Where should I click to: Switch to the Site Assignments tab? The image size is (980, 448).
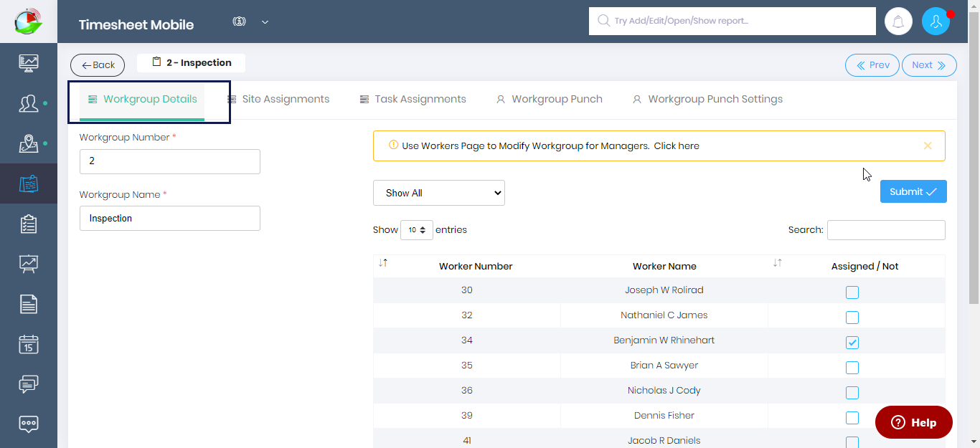278,100
